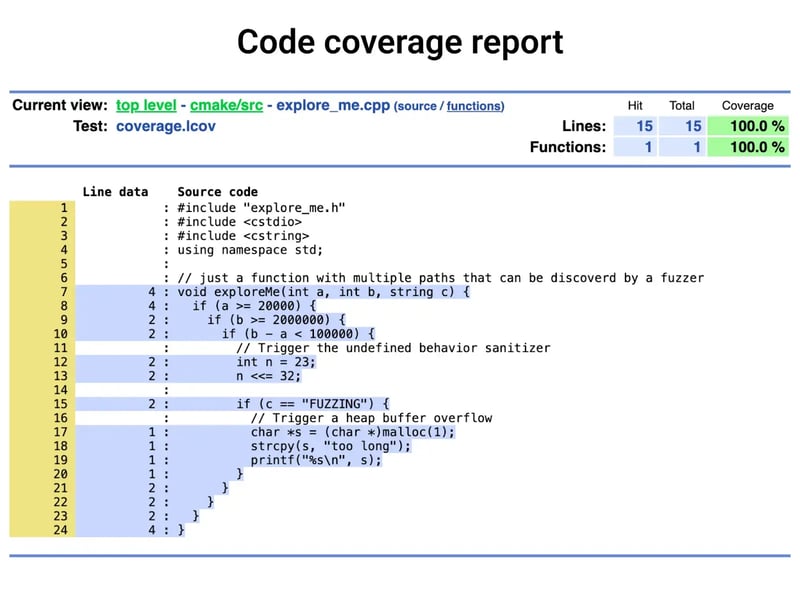Click the 'Code coverage report' title
Screen dimensions: 800x603
click(x=400, y=42)
